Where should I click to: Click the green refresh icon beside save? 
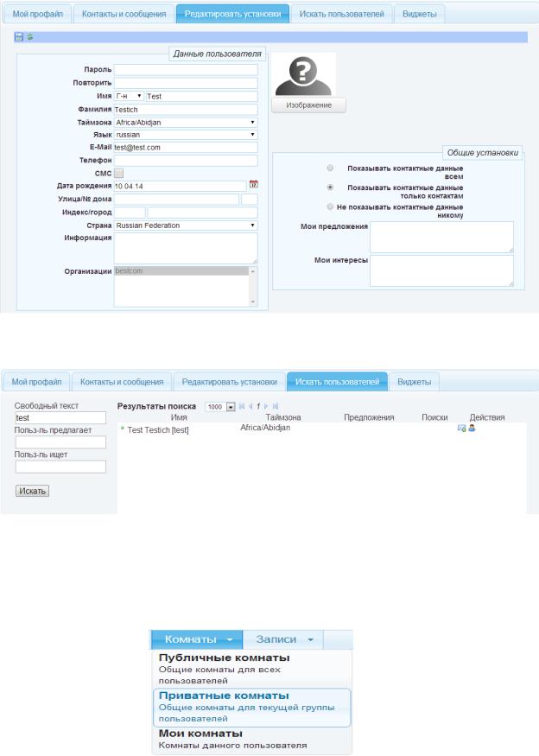[30, 36]
